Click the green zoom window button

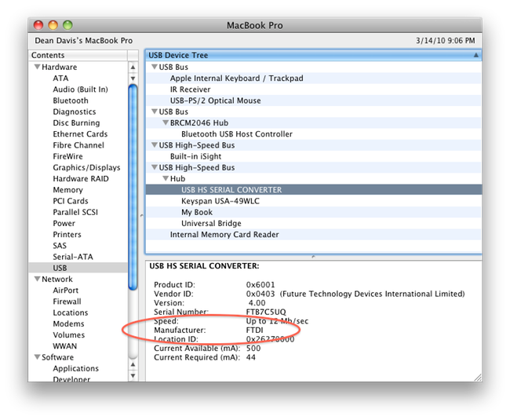(x=67, y=25)
